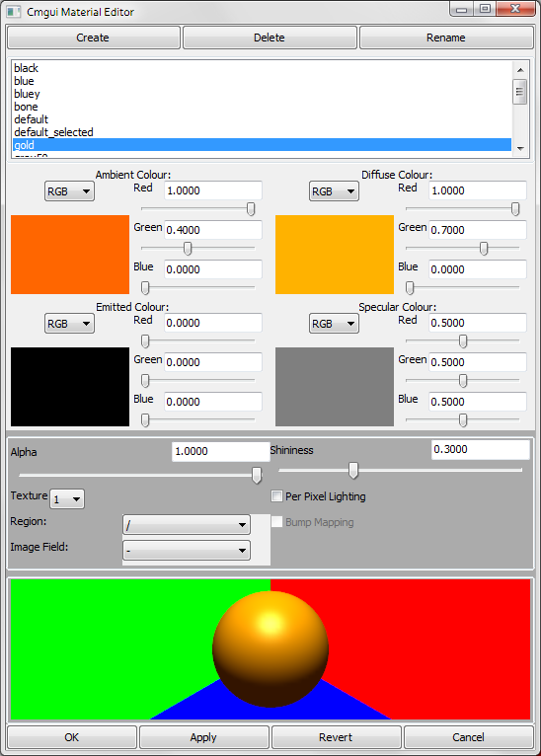541x756 pixels.
Task: Open Emitted Colour RGB mode dropdown
Action: 69,324
